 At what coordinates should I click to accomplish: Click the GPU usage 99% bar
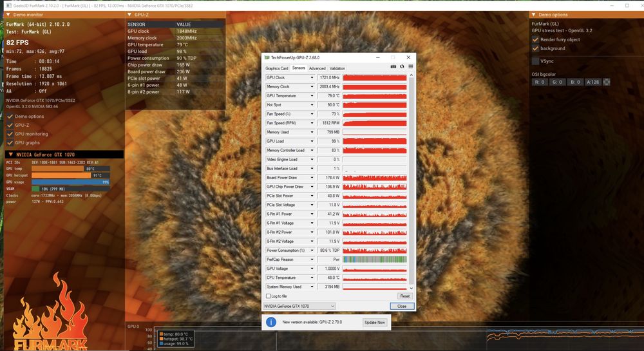point(71,182)
